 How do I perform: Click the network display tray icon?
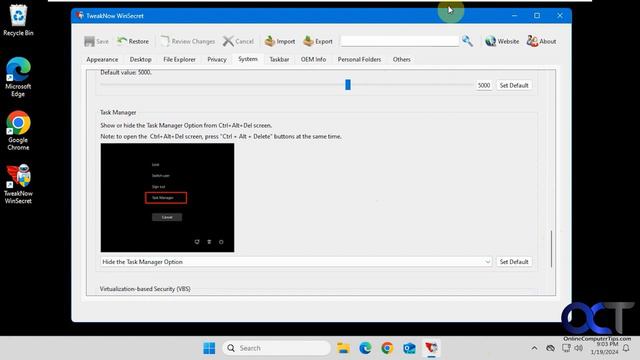[x=566, y=348]
